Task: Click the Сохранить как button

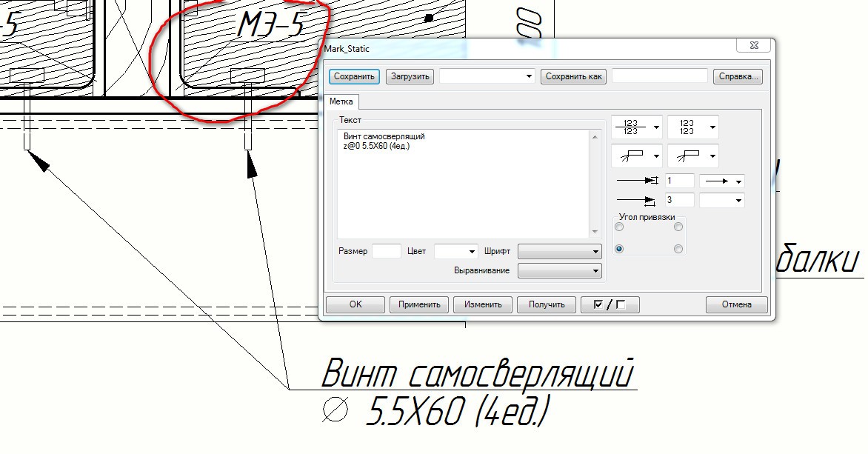Action: (573, 76)
